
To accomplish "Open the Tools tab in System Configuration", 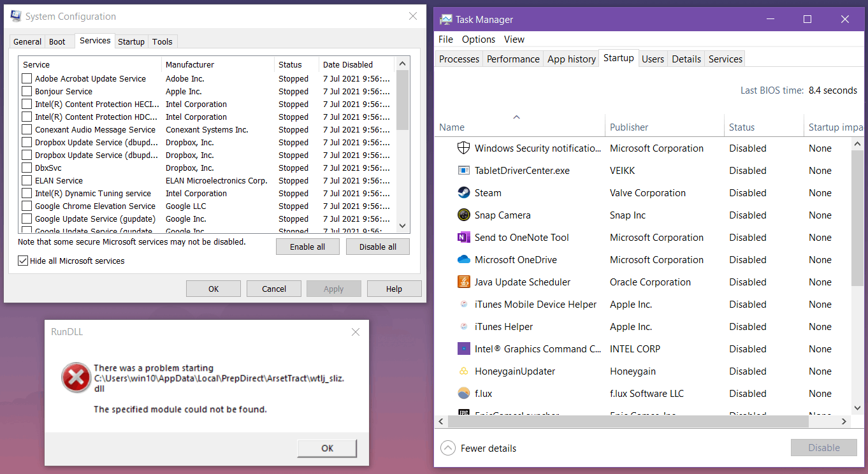I will [x=162, y=41].
